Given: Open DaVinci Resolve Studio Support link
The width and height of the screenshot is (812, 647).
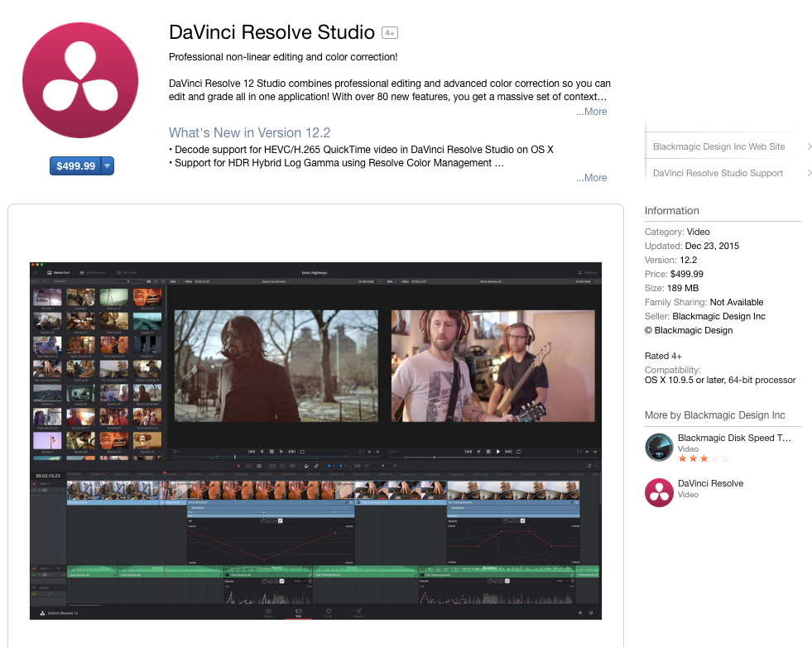Looking at the screenshot, I should [718, 173].
